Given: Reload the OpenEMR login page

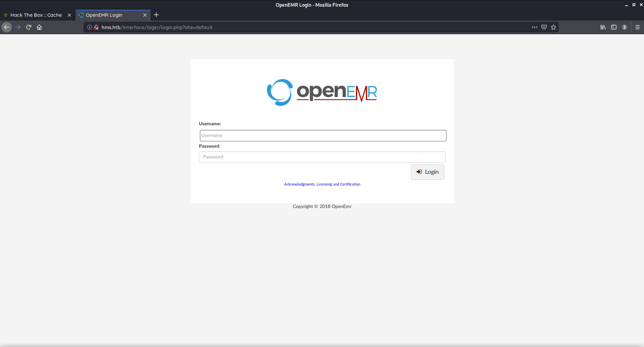Looking at the screenshot, I should pyautogui.click(x=29, y=27).
